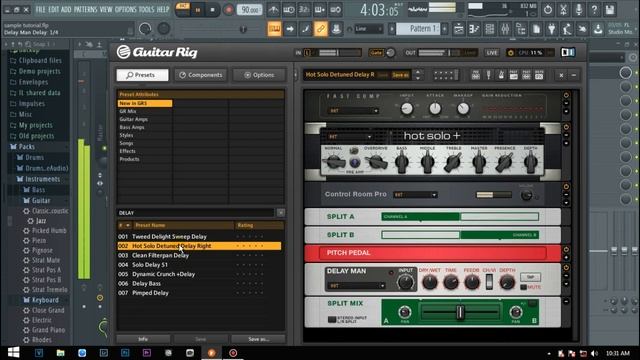Switch to the Presets tab
The height and width of the screenshot is (360, 640).
tap(142, 75)
